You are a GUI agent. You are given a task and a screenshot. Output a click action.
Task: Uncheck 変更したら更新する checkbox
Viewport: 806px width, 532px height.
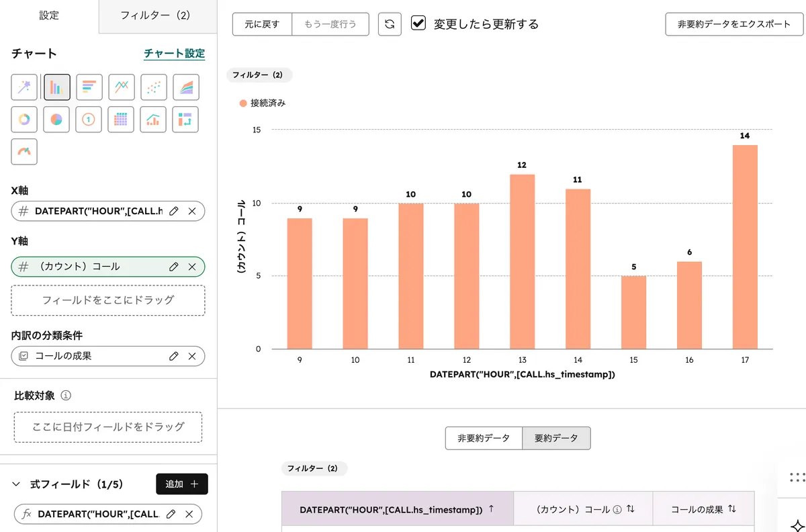(x=418, y=24)
